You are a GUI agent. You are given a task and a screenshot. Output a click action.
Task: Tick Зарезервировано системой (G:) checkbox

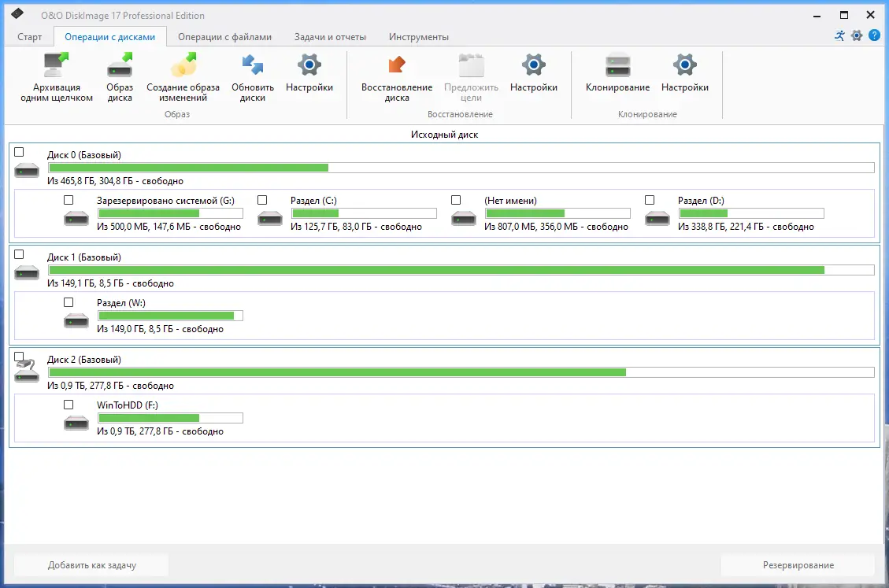69,200
